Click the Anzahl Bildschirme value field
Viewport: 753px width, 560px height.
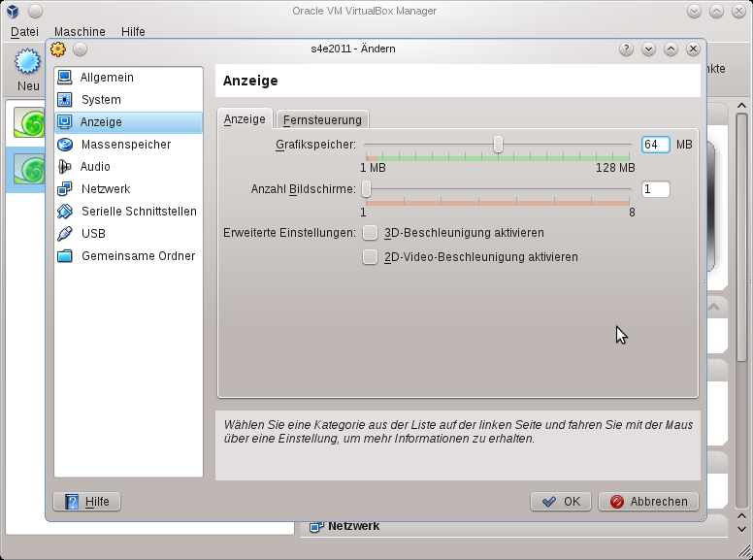(656, 189)
